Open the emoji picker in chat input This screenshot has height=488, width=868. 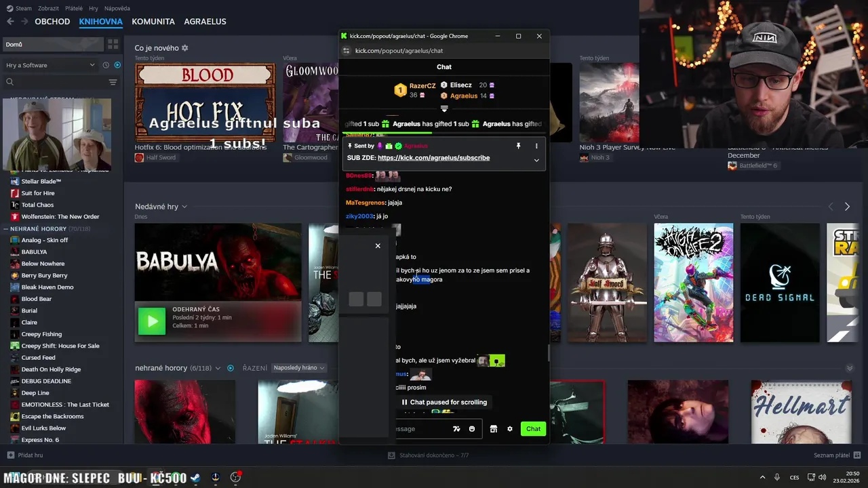tap(472, 429)
